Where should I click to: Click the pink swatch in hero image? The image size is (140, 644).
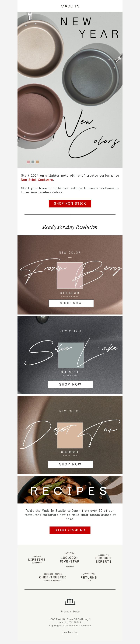[x=28, y=162]
